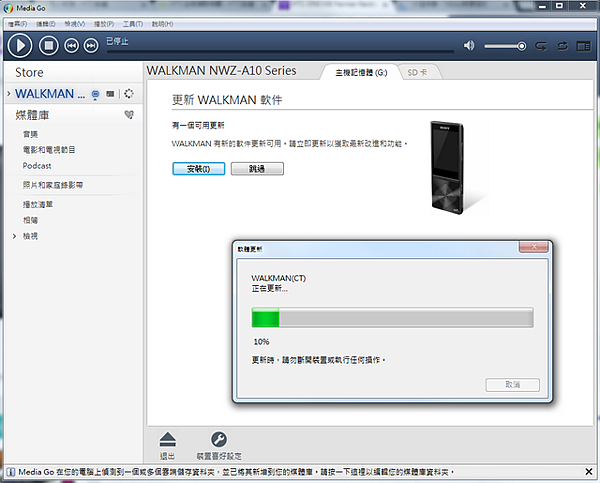Viewport: 600px width, 483px height.
Task: Click the blue device icon beside WALKMAN
Action: tap(95, 95)
